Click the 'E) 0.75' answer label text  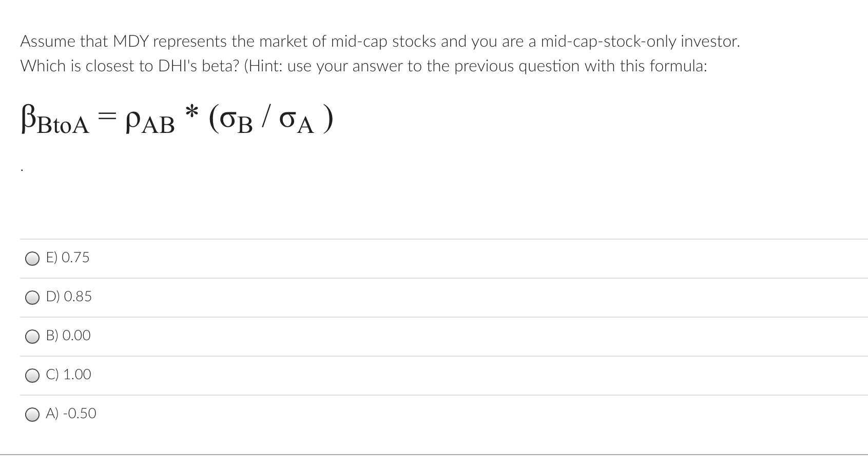point(68,258)
